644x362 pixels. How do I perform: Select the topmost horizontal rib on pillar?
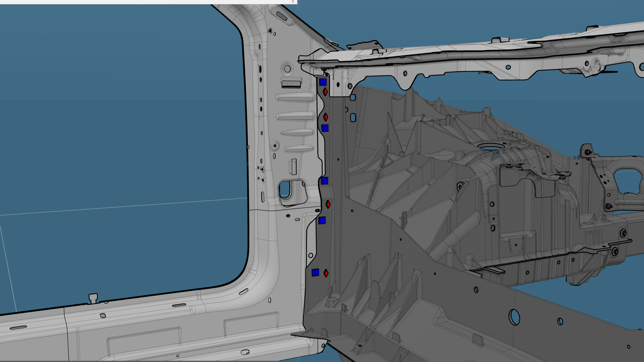coord(295,98)
